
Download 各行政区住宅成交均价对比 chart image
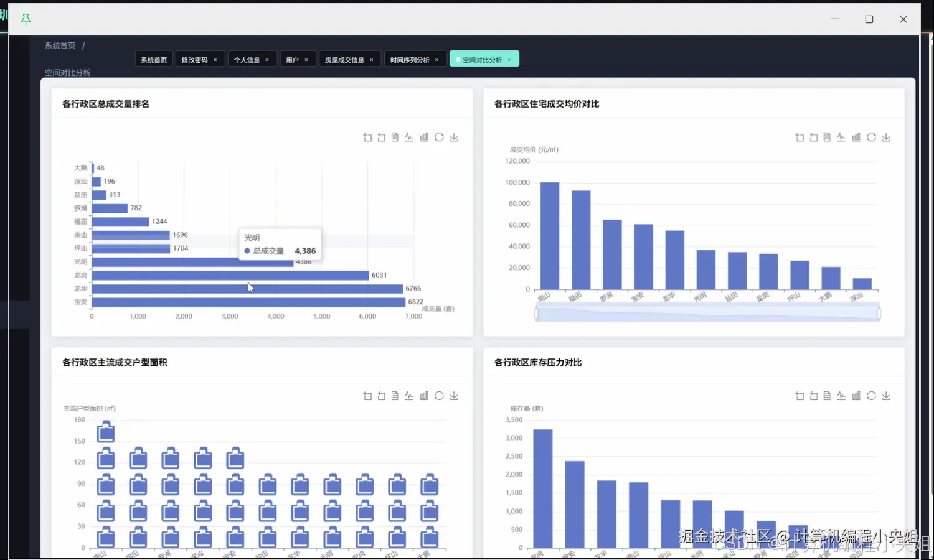coord(886,138)
